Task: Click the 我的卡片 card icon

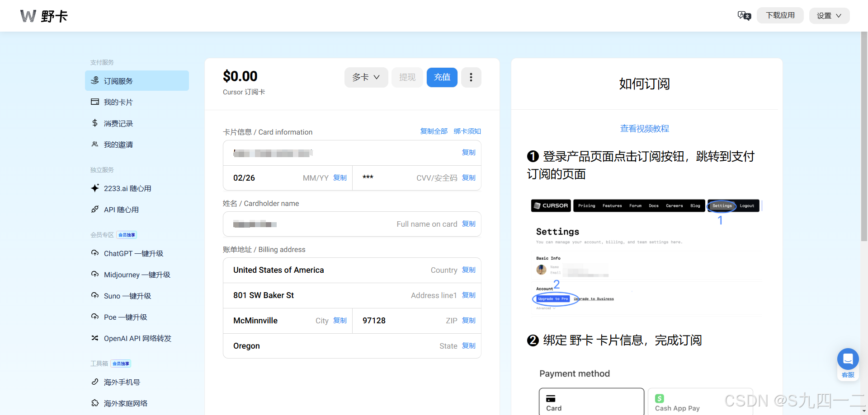Action: (x=95, y=102)
